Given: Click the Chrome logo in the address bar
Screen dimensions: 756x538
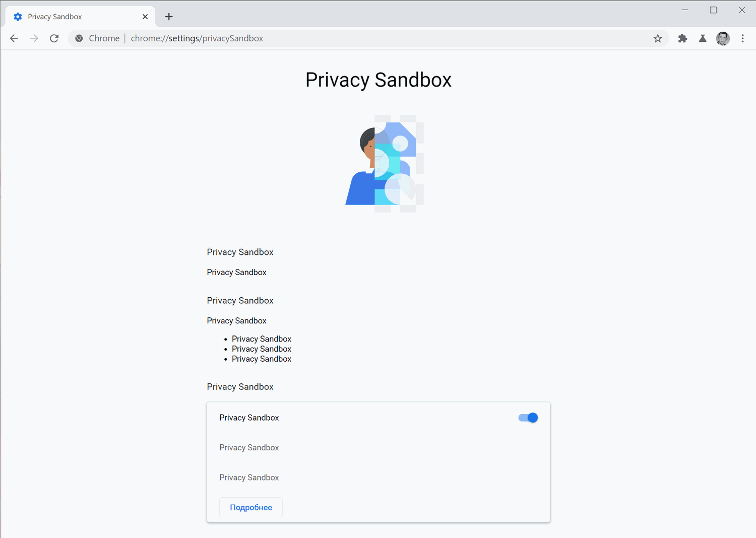Looking at the screenshot, I should pyautogui.click(x=79, y=38).
